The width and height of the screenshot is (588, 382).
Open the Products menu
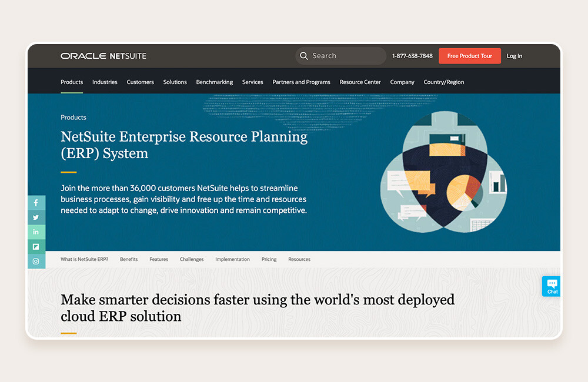[x=72, y=82]
